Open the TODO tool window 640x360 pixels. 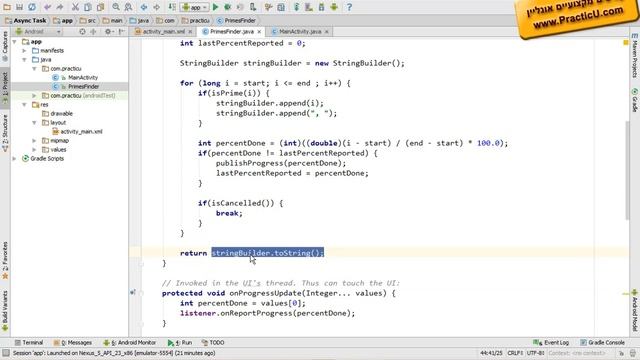click(x=213, y=342)
